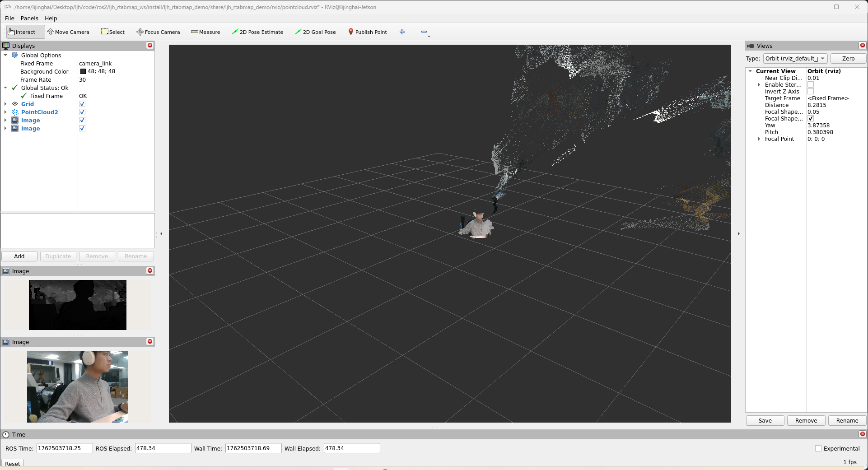Screen dimensions: 868x470
Task: Click the Wall Elapsed field
Action: tap(352, 448)
